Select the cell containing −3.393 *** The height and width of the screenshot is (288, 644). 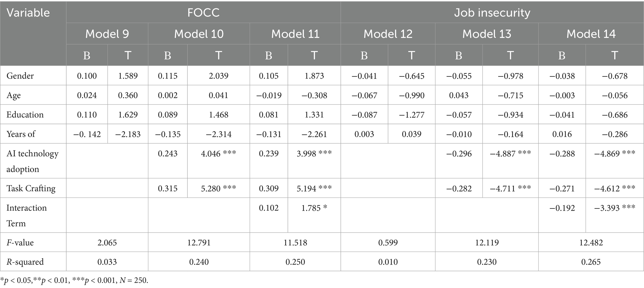614,208
